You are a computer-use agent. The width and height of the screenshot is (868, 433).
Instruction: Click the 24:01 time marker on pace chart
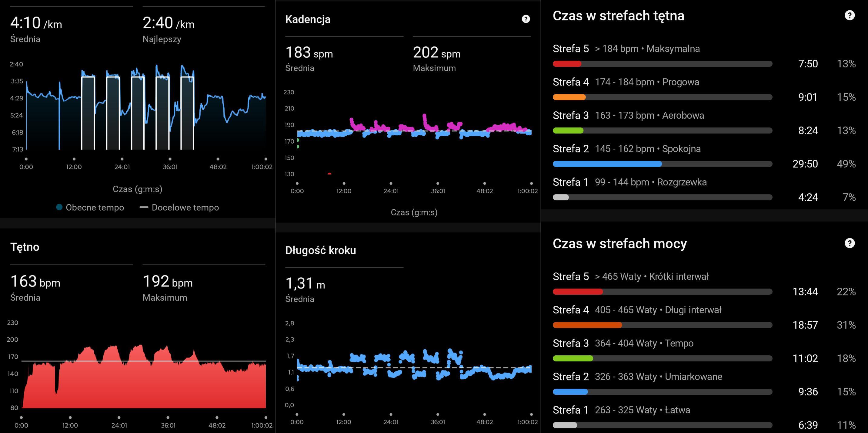point(122,167)
